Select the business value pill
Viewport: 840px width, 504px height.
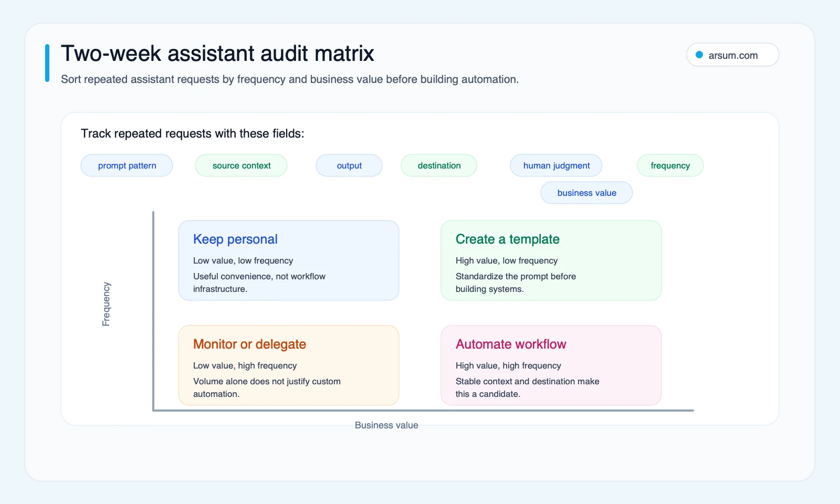click(x=586, y=193)
